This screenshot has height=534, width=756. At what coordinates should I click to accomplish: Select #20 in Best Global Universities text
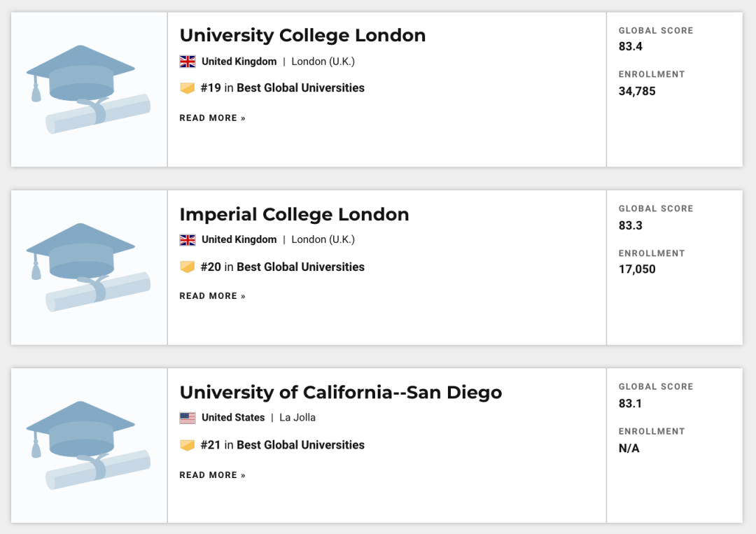tap(283, 267)
